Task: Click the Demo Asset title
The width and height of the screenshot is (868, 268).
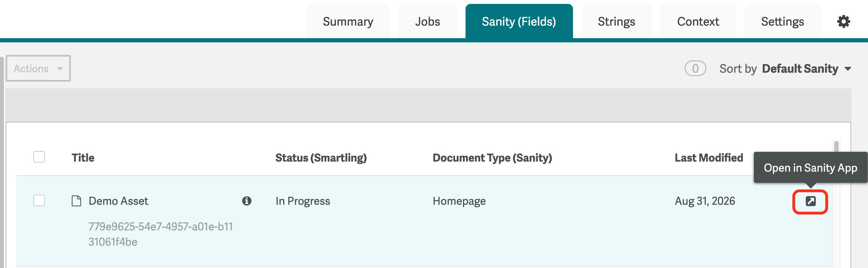Action: (x=118, y=201)
